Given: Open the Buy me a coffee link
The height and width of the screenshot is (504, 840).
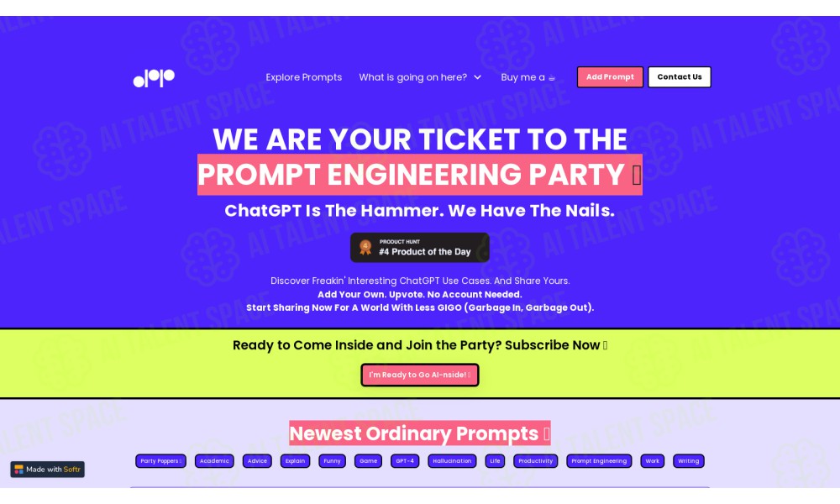Looking at the screenshot, I should tap(528, 77).
